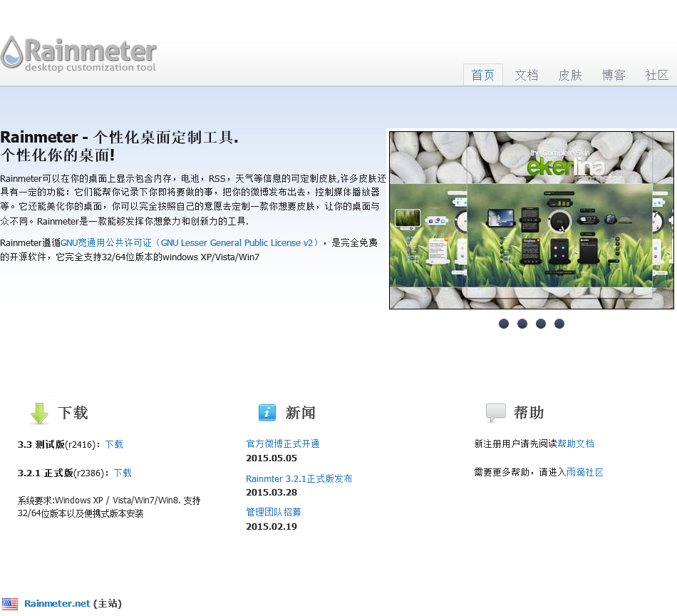Open the 社区 tab
The height and width of the screenshot is (616, 677).
pyautogui.click(x=657, y=75)
